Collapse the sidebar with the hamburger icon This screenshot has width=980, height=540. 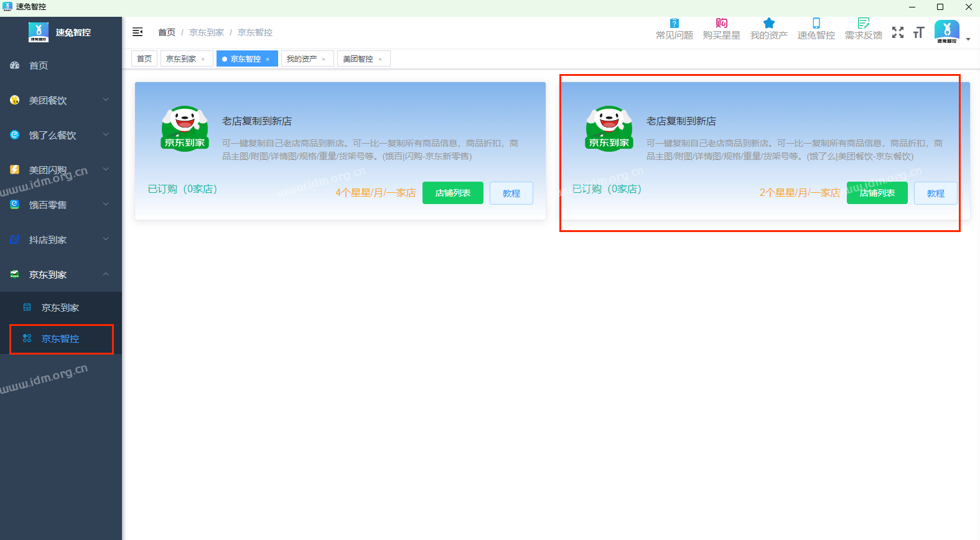coord(138,32)
